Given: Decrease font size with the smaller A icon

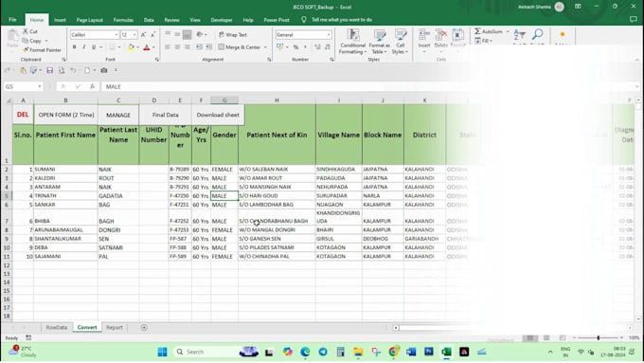Looking at the screenshot, I should tap(152, 35).
